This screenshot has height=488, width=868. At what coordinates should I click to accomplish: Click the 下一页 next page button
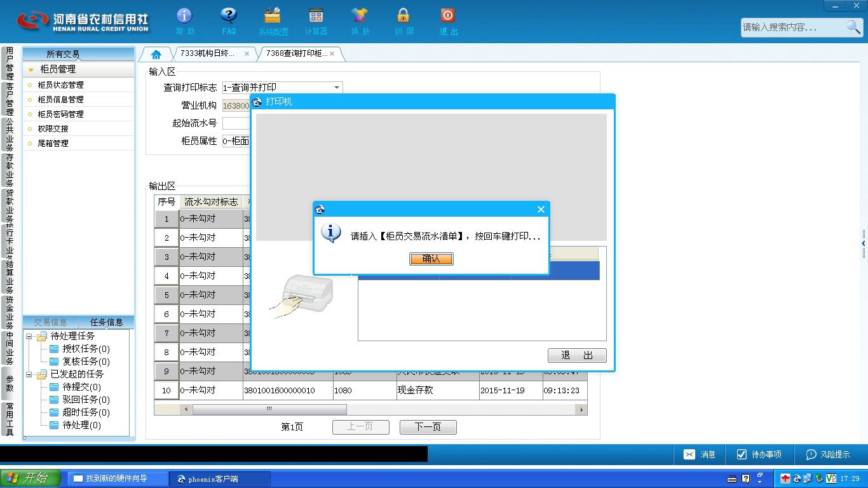click(428, 427)
